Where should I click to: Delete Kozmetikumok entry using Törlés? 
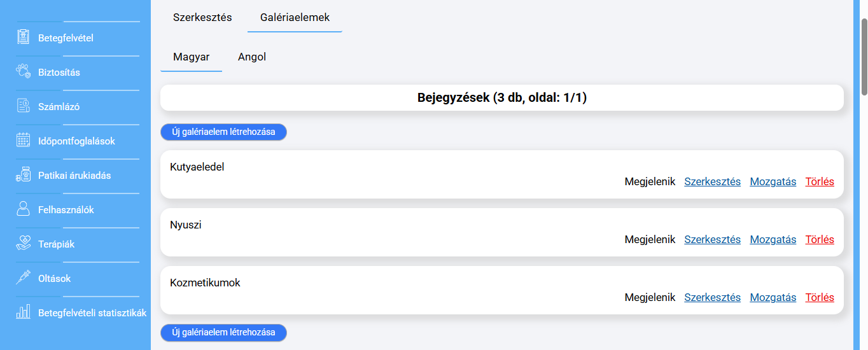pyautogui.click(x=820, y=297)
